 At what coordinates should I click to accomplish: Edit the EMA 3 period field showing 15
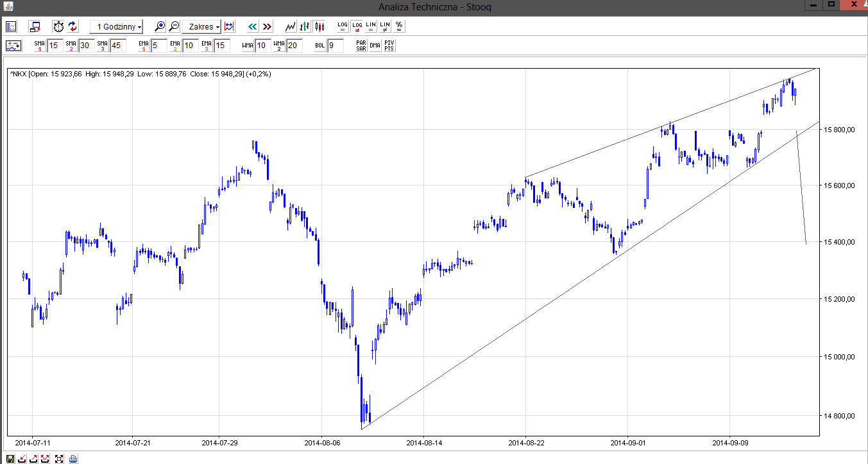(221, 46)
